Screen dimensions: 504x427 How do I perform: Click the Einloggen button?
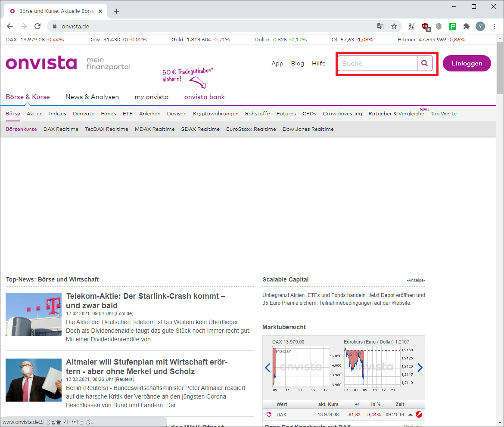point(467,63)
